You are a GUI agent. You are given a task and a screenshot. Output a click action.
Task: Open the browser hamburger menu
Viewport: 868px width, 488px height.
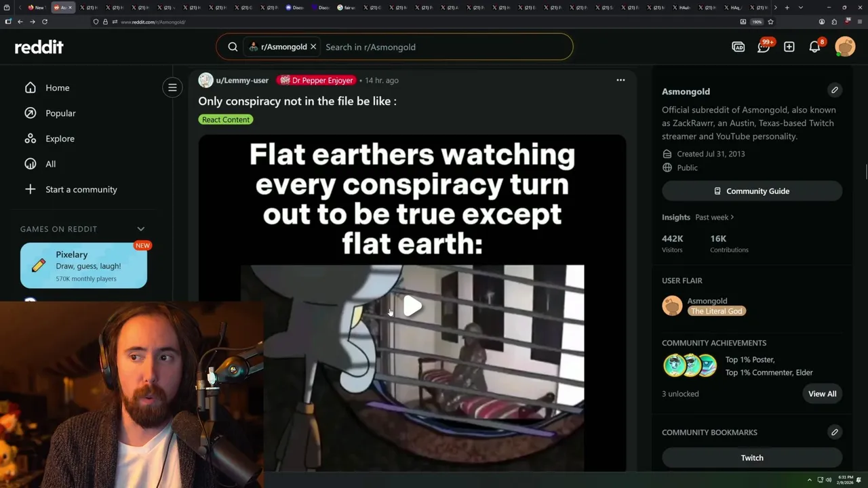click(x=859, y=22)
